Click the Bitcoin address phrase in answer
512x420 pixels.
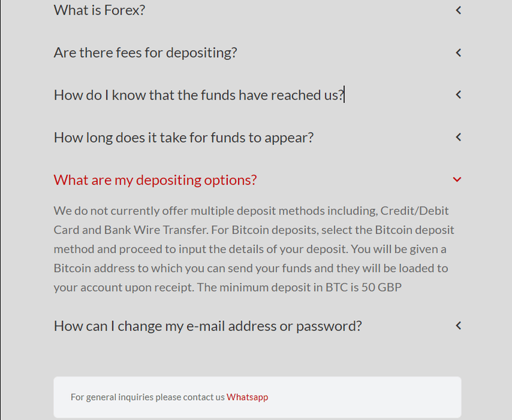pyautogui.click(x=94, y=268)
